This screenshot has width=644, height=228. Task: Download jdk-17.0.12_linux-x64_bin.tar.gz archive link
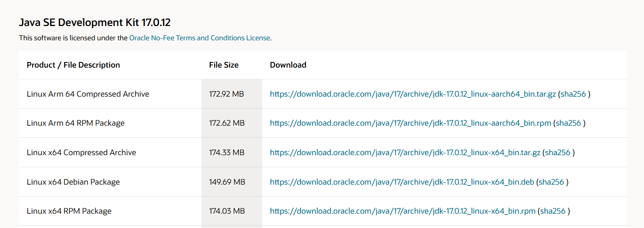(405, 153)
